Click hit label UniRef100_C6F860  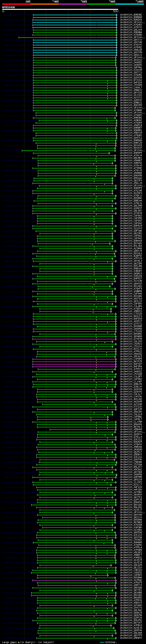click(131, 379)
